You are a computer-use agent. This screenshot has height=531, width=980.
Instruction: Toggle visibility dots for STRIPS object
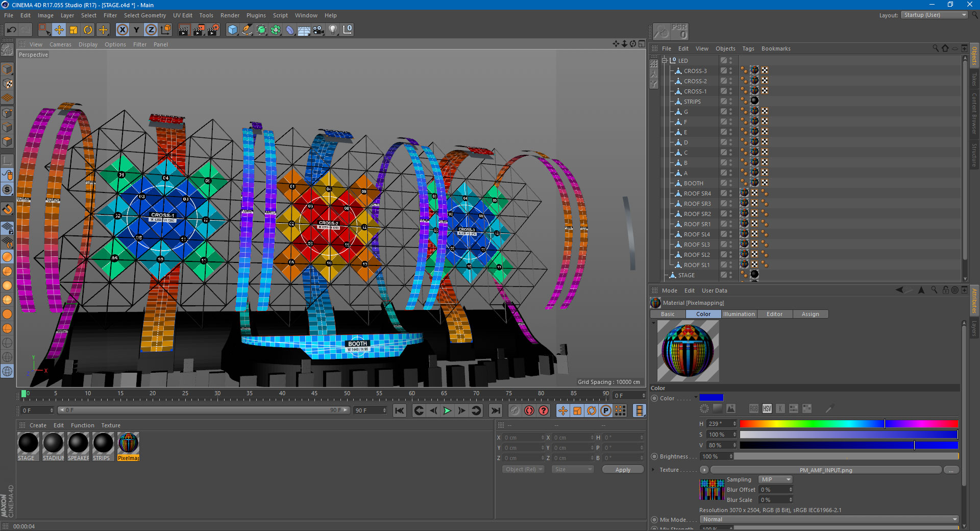pyautogui.click(x=731, y=101)
